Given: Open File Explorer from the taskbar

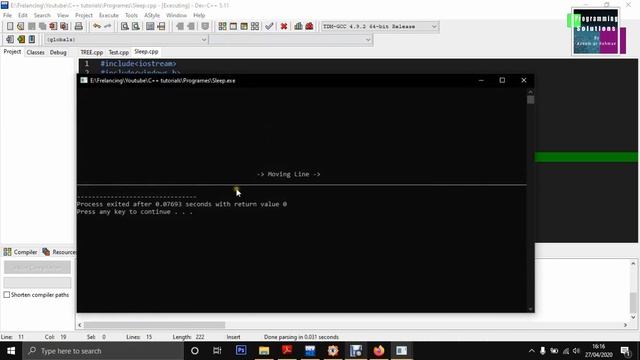Looking at the screenshot, I should 264,351.
